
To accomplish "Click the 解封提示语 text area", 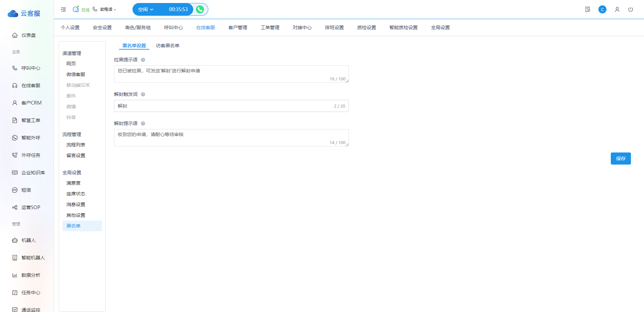I will [x=231, y=138].
